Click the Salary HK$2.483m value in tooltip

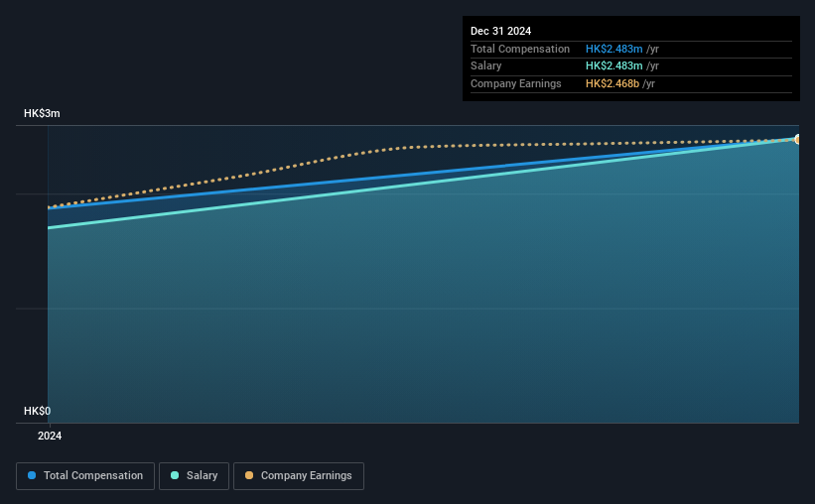click(613, 66)
